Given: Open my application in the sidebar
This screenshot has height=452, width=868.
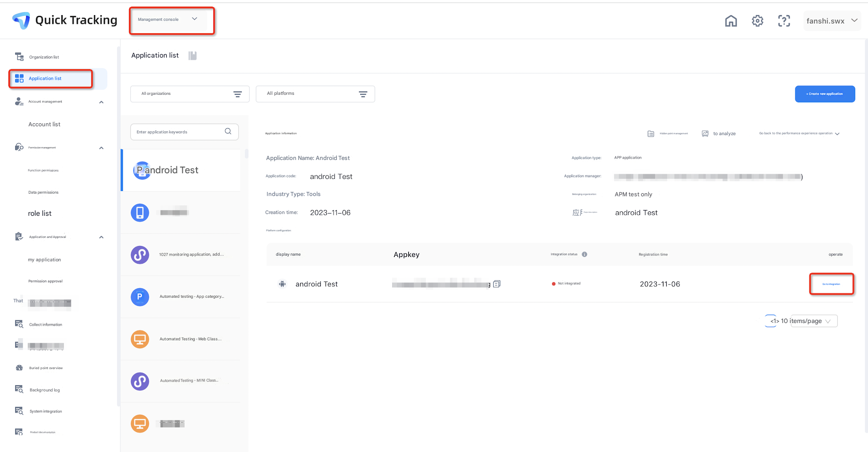Looking at the screenshot, I should point(44,260).
